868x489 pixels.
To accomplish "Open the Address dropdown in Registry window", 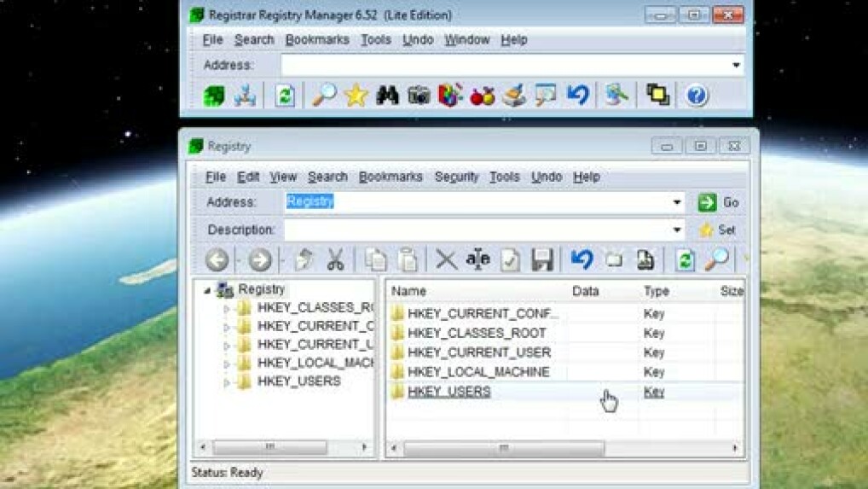I will pyautogui.click(x=677, y=202).
